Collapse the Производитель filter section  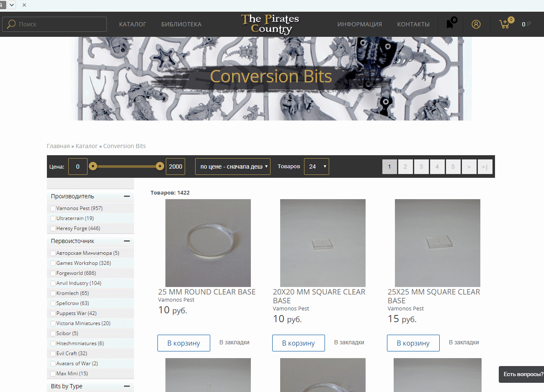pos(127,196)
